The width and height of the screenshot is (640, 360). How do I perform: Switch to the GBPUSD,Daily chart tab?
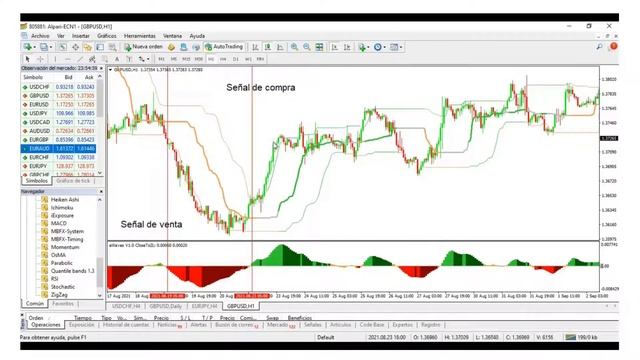pyautogui.click(x=165, y=306)
